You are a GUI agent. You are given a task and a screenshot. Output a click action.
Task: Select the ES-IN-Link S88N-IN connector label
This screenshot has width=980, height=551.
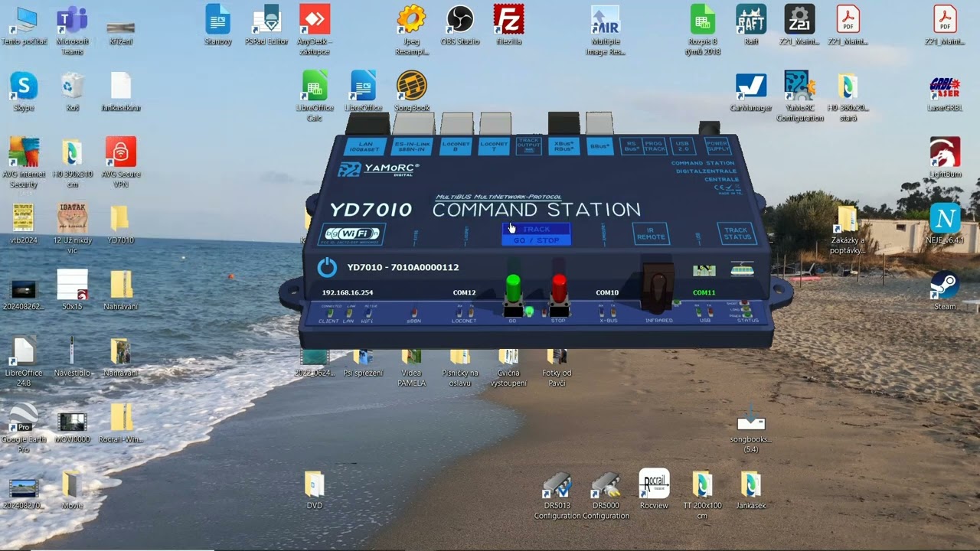[x=412, y=147]
